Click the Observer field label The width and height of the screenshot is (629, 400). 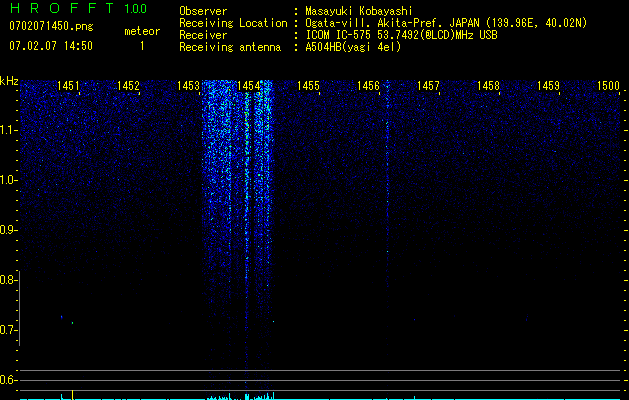(203, 11)
